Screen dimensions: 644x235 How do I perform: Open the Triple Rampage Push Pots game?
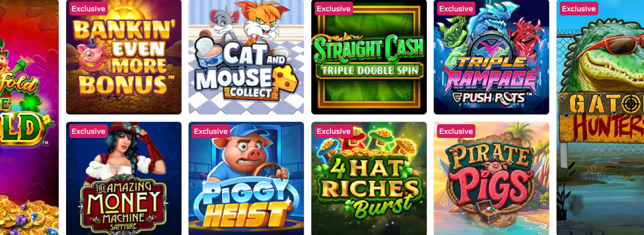491,57
